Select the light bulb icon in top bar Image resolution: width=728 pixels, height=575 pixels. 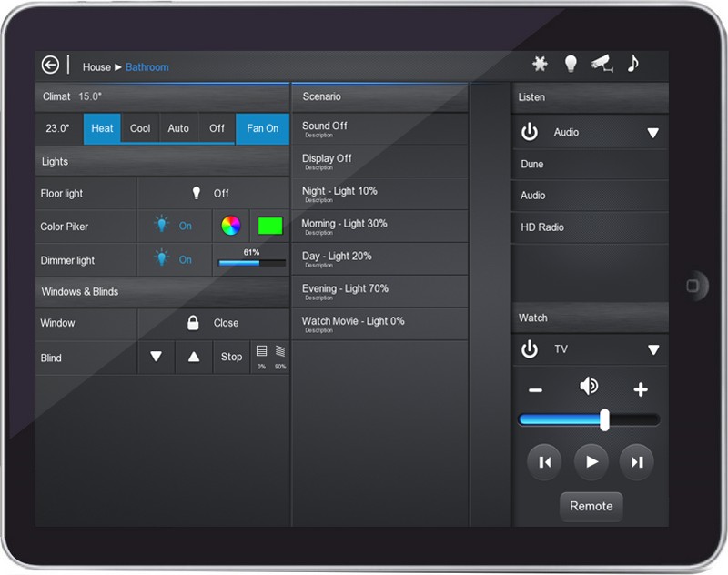point(571,64)
